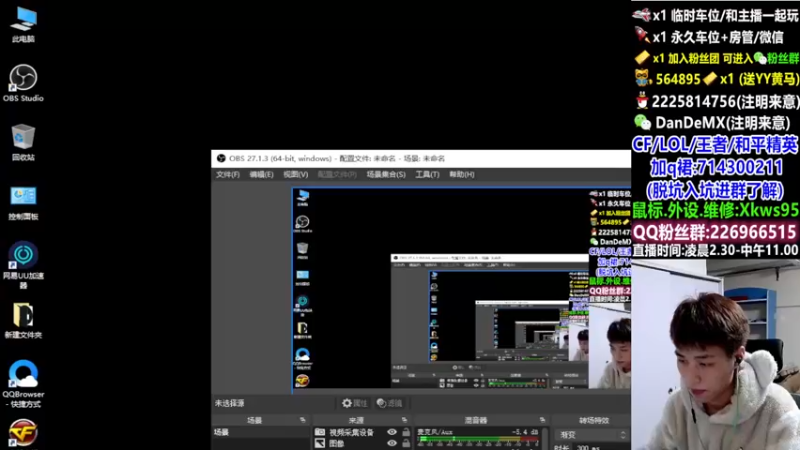Click the 时长 duration input field

click(x=601, y=447)
